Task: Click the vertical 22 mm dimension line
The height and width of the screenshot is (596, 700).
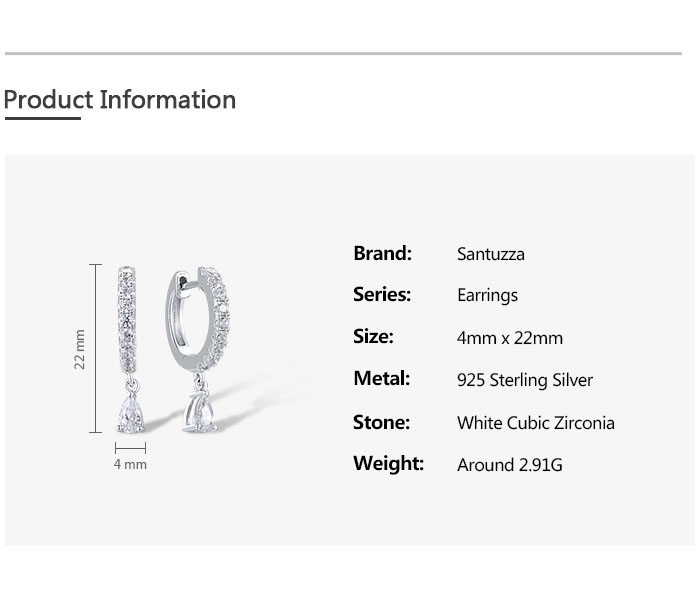Action: (x=96, y=349)
